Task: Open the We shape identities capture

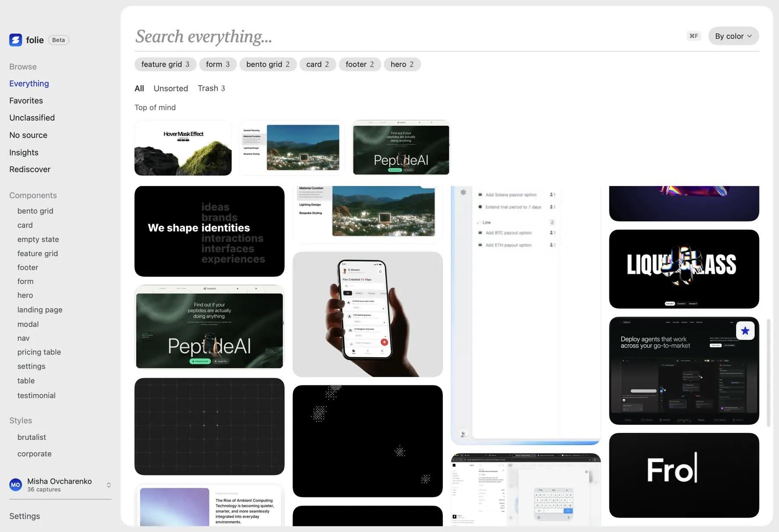Action: pos(209,231)
